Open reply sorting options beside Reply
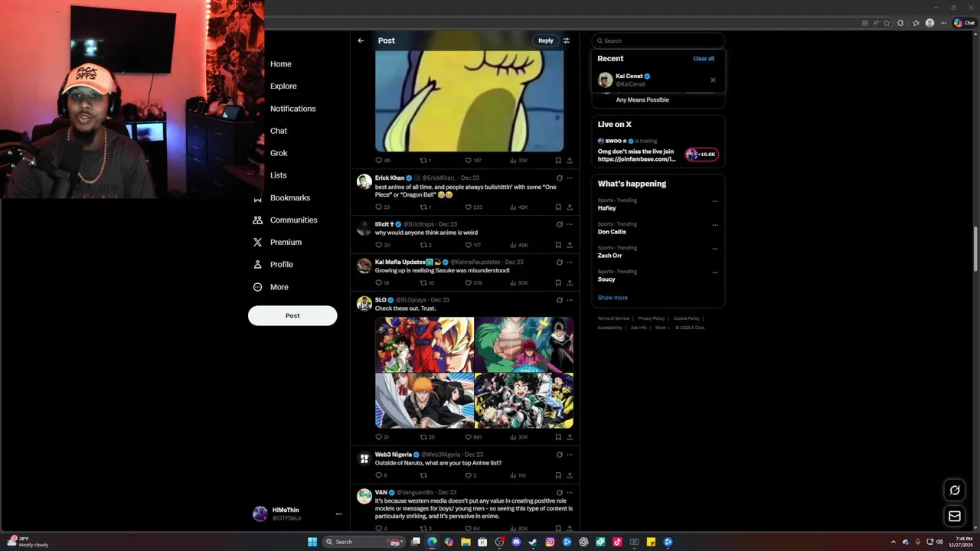 [x=567, y=41]
